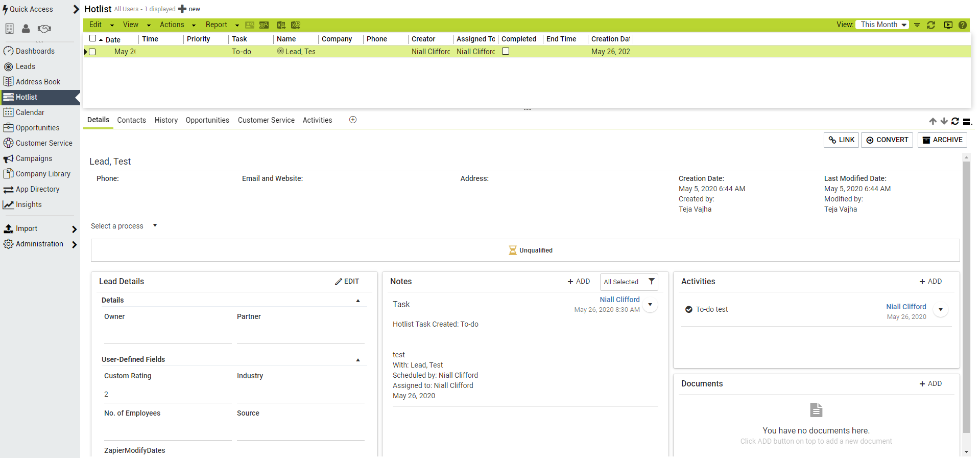Click the handshake icon under Quick Access
Viewport: 980px width, 458px height.
[x=44, y=29]
